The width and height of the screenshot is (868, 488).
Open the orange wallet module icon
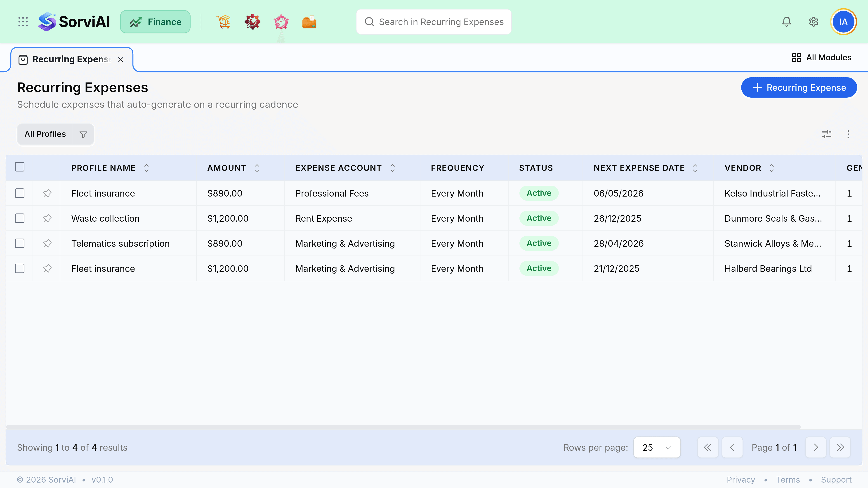(309, 22)
